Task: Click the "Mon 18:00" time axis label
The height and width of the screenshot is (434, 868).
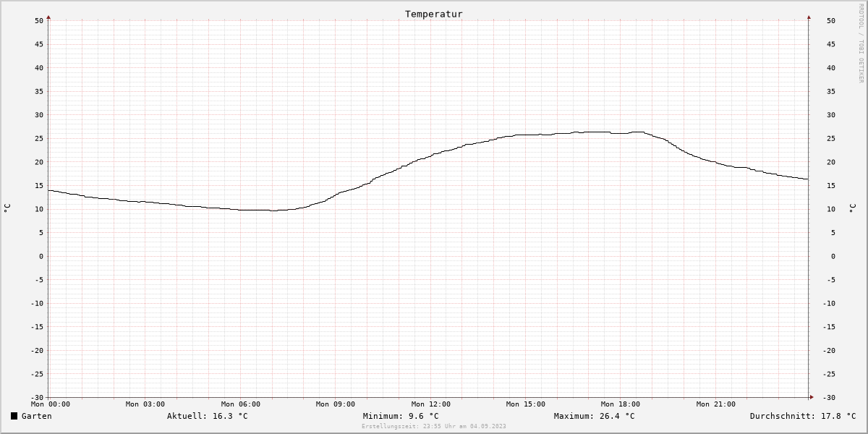Action: click(621, 404)
